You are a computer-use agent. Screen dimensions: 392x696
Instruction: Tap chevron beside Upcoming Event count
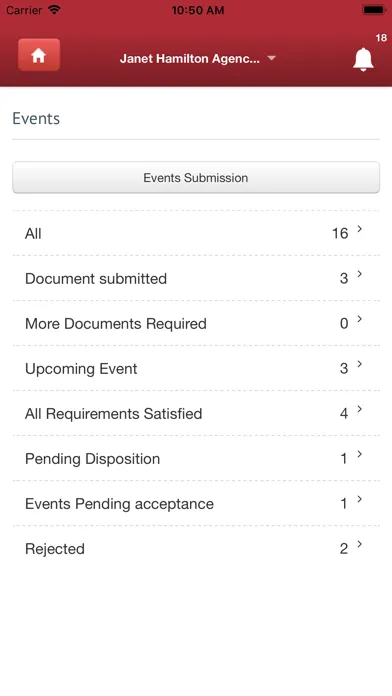(360, 364)
